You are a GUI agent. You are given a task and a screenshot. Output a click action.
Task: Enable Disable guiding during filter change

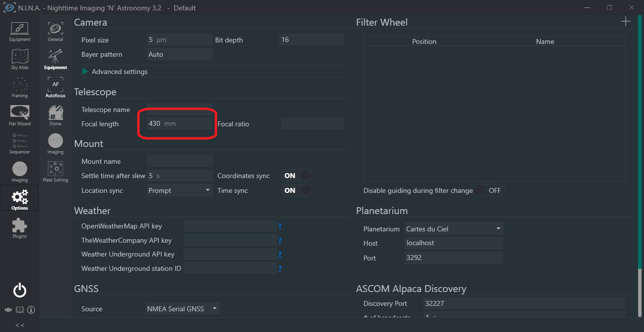pyautogui.click(x=489, y=190)
